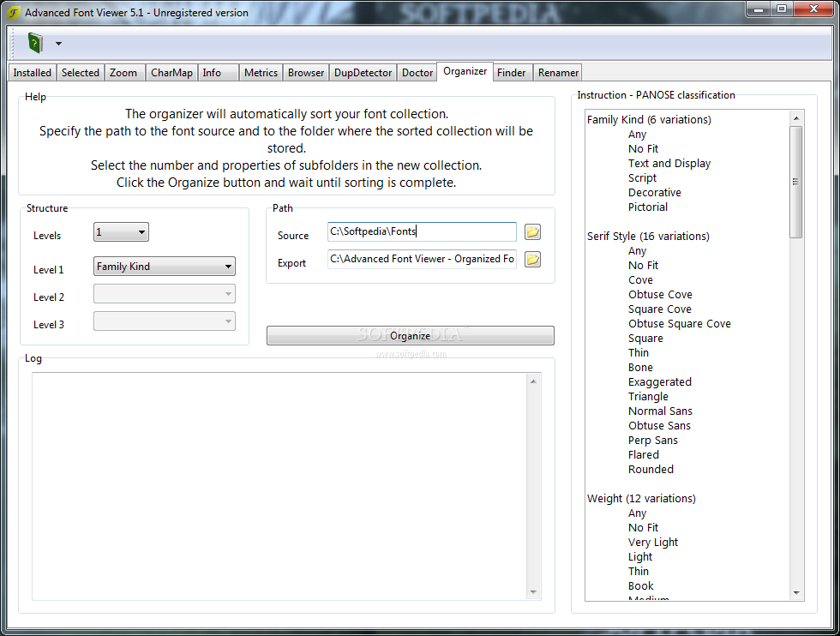Close the Advanced Font Viewer window

(813, 9)
